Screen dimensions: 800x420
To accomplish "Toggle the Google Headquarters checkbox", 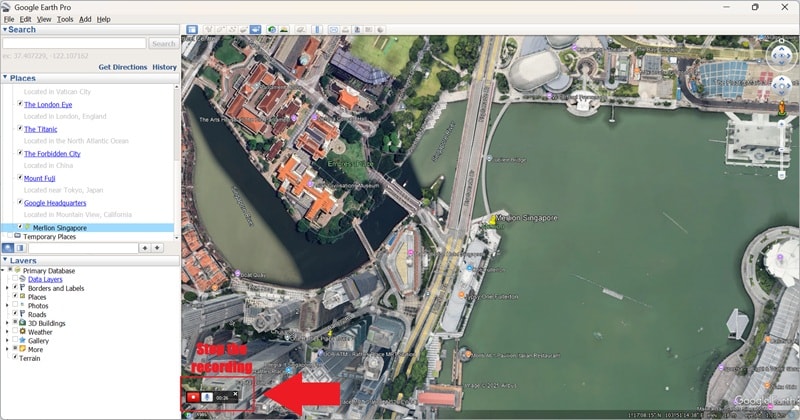I will pos(20,202).
